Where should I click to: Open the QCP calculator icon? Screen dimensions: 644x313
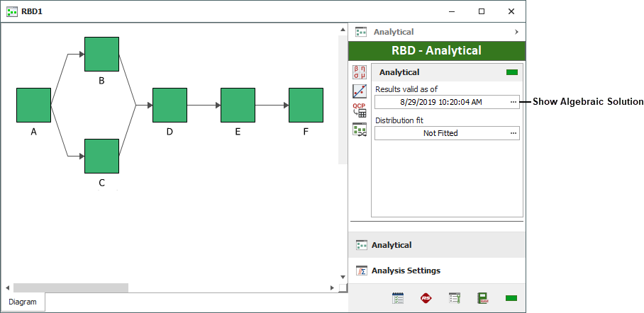pos(360,110)
